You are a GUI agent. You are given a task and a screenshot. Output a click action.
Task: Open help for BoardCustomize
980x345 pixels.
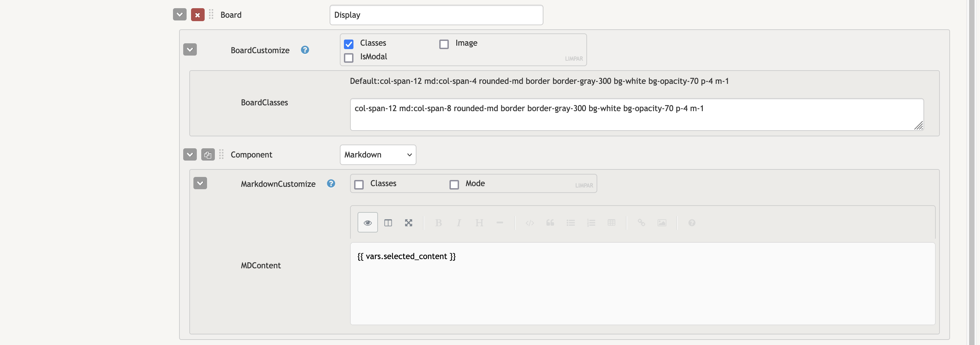pyautogui.click(x=305, y=50)
